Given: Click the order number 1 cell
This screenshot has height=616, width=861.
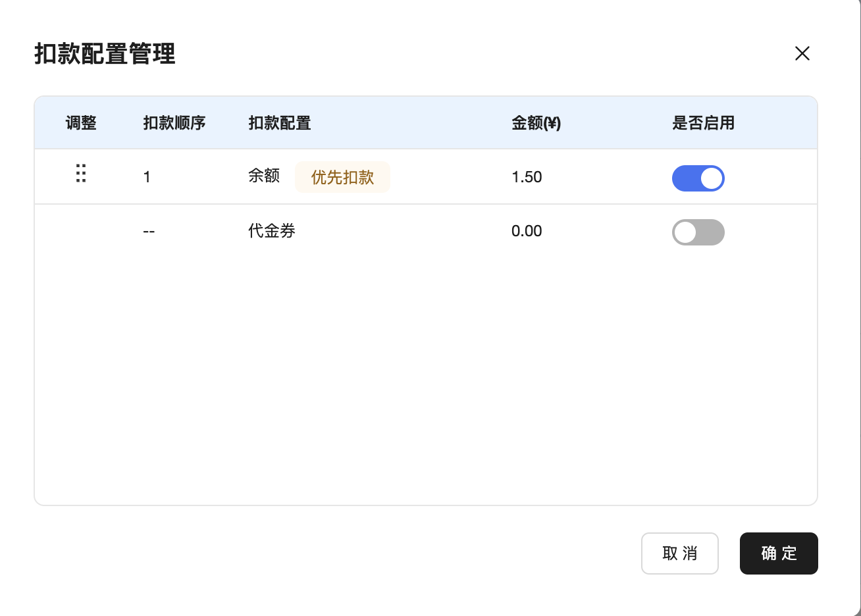Looking at the screenshot, I should 147,177.
